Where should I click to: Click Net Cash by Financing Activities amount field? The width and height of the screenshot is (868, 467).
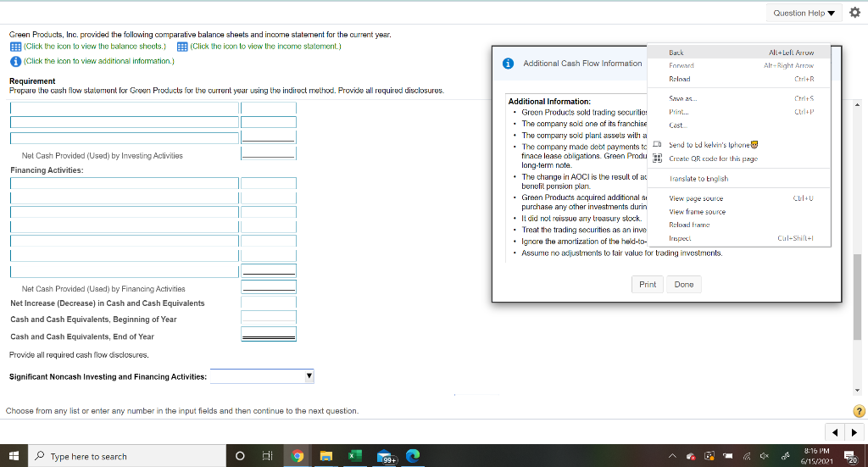[x=269, y=287]
